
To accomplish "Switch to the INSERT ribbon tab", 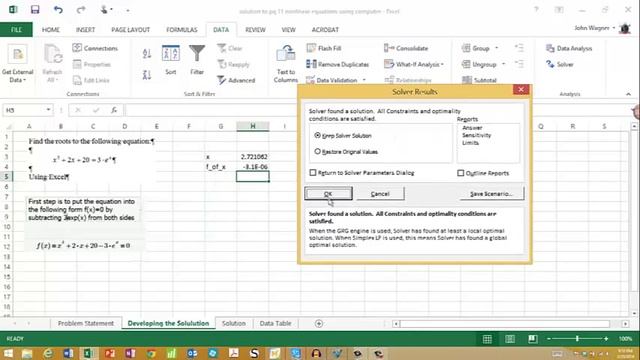I will click(85, 29).
